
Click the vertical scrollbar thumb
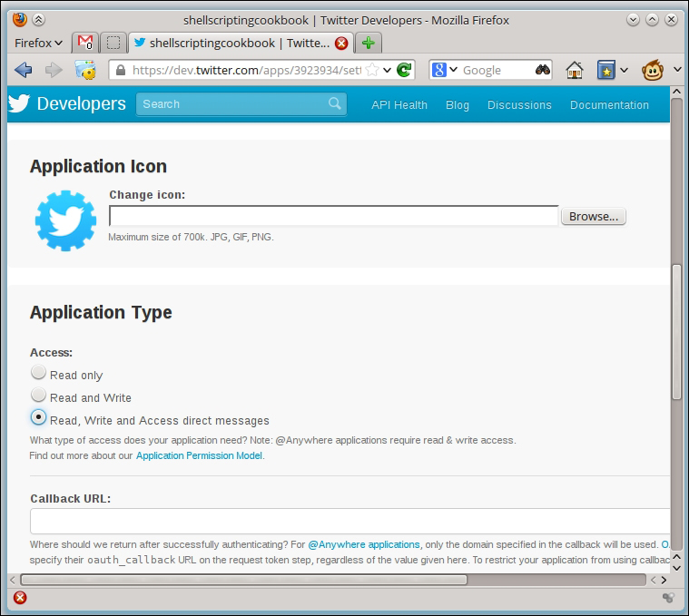click(676, 332)
